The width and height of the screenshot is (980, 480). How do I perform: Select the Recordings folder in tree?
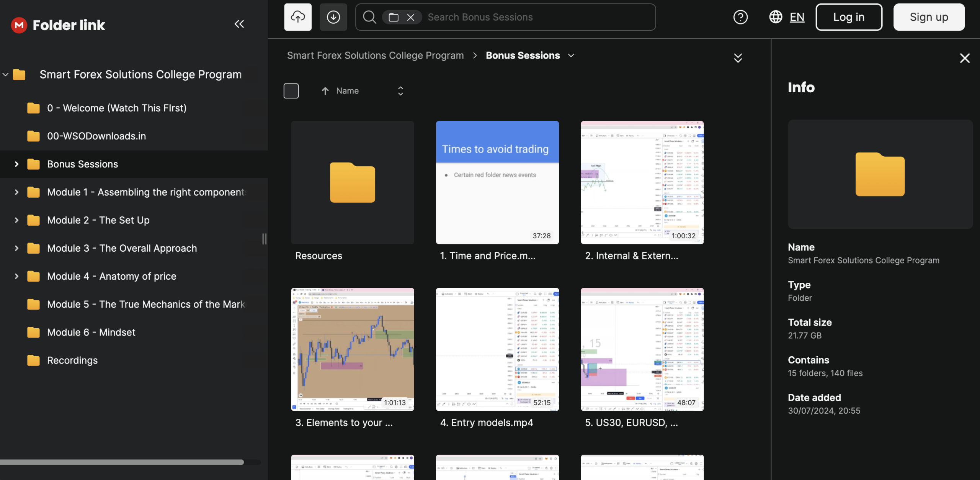pos(72,360)
